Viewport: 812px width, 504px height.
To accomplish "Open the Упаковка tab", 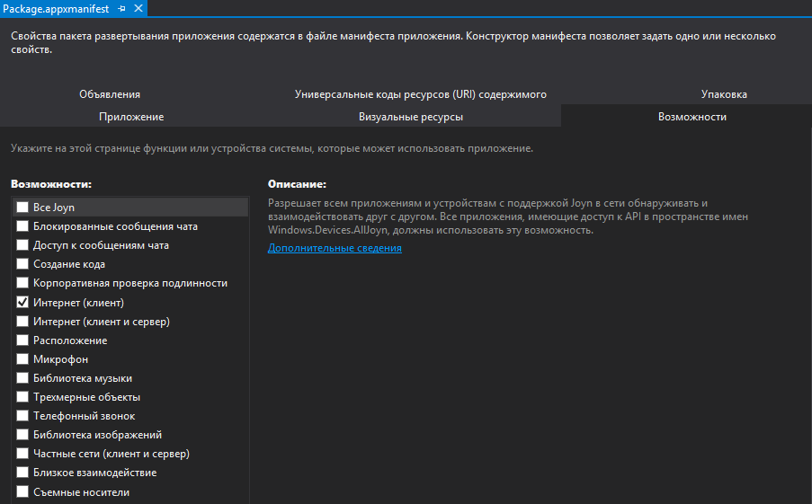I will (x=724, y=94).
